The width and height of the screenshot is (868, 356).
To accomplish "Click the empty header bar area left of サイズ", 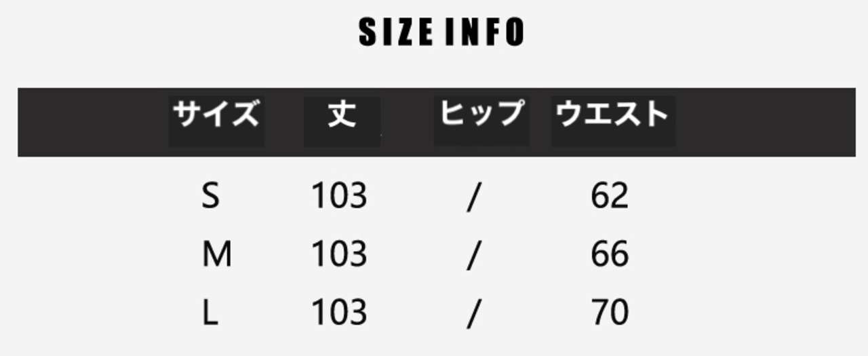I will (x=92, y=122).
